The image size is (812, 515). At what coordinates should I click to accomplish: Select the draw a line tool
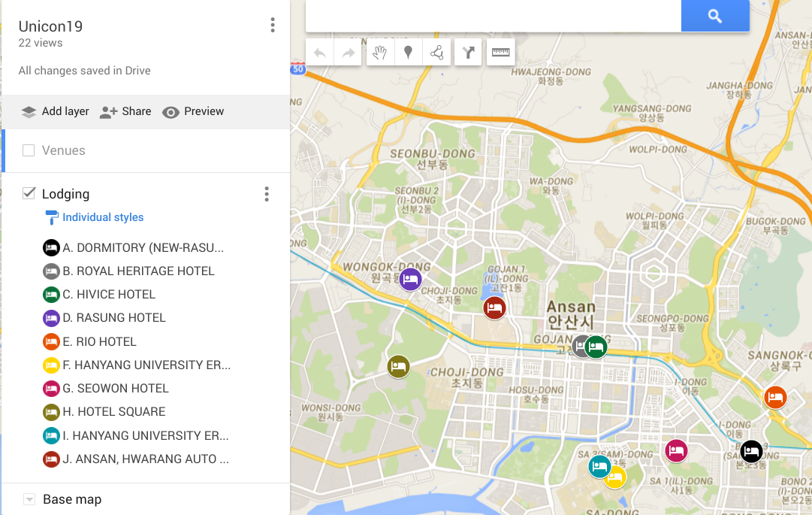tap(436, 53)
